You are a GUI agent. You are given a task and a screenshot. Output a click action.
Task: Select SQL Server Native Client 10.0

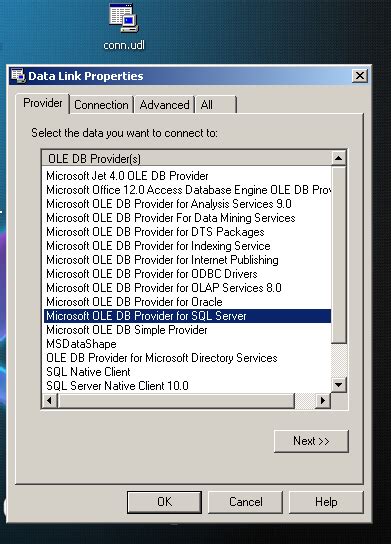point(187,386)
